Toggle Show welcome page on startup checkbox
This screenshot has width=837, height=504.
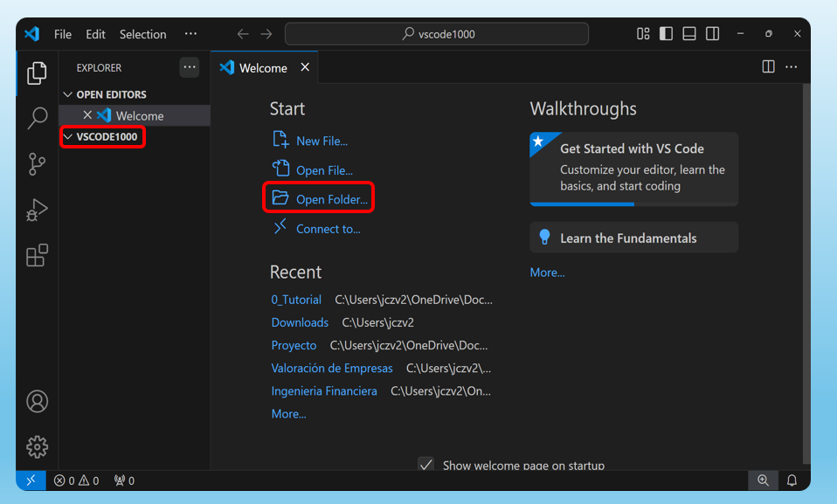click(426, 465)
